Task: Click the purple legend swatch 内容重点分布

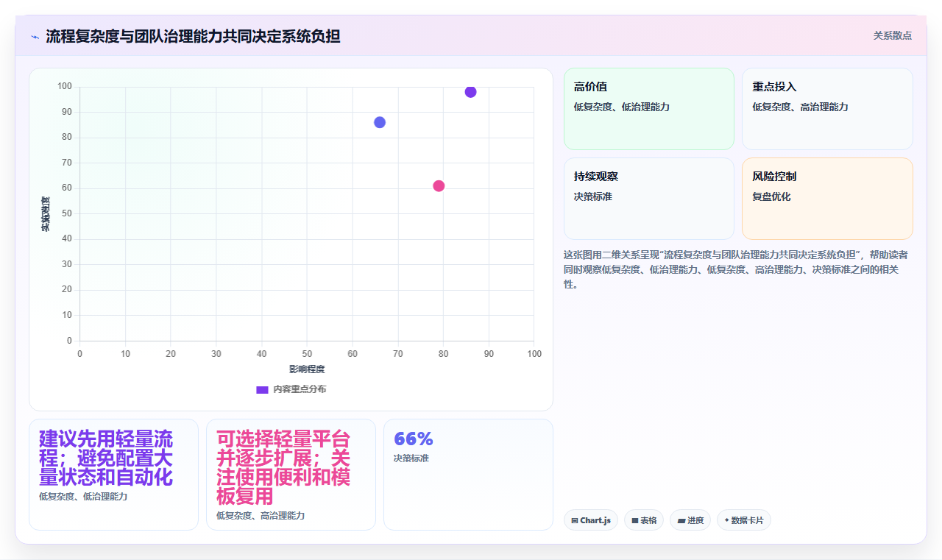Action: pyautogui.click(x=262, y=389)
